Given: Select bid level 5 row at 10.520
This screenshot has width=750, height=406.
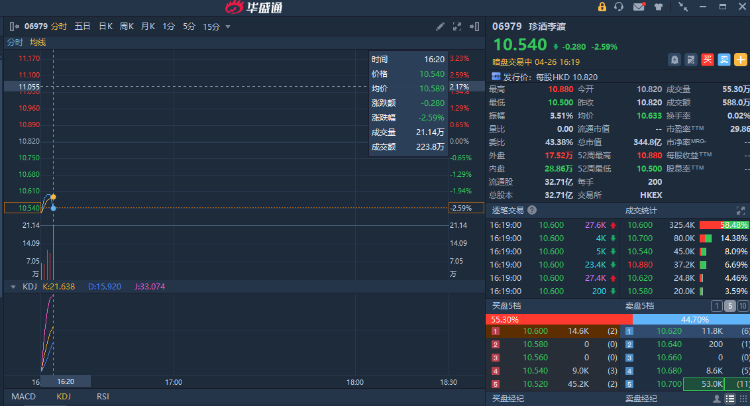Looking at the screenshot, I should tap(553, 384).
